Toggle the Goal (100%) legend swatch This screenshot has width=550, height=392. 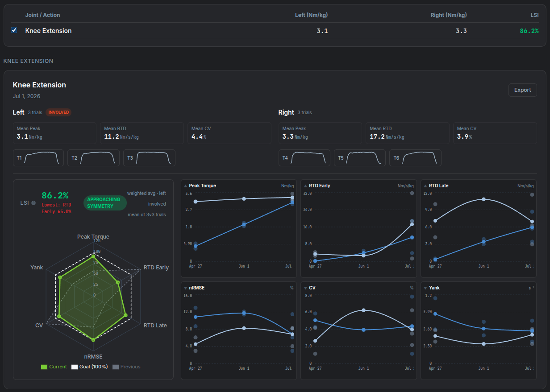[74, 367]
